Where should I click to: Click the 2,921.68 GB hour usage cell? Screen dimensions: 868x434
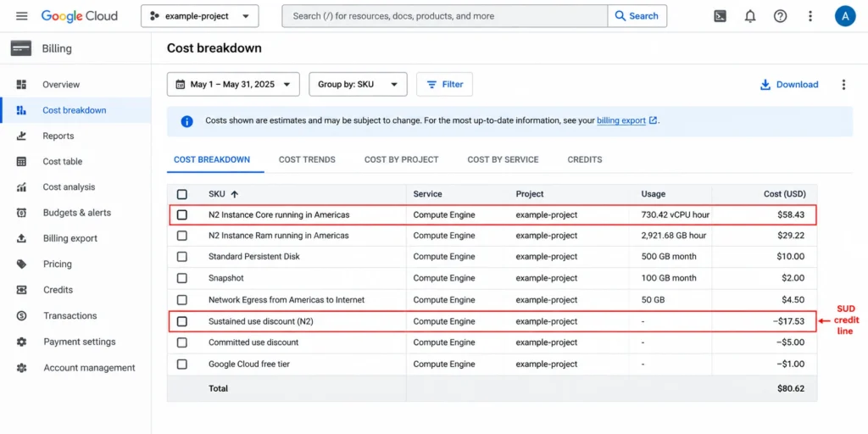tap(674, 236)
